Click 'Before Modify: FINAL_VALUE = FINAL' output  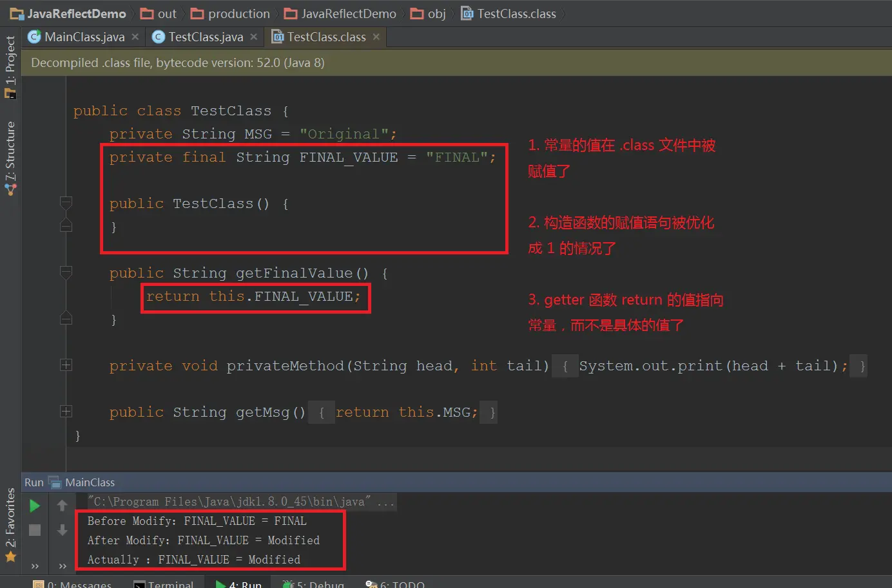pos(197,521)
